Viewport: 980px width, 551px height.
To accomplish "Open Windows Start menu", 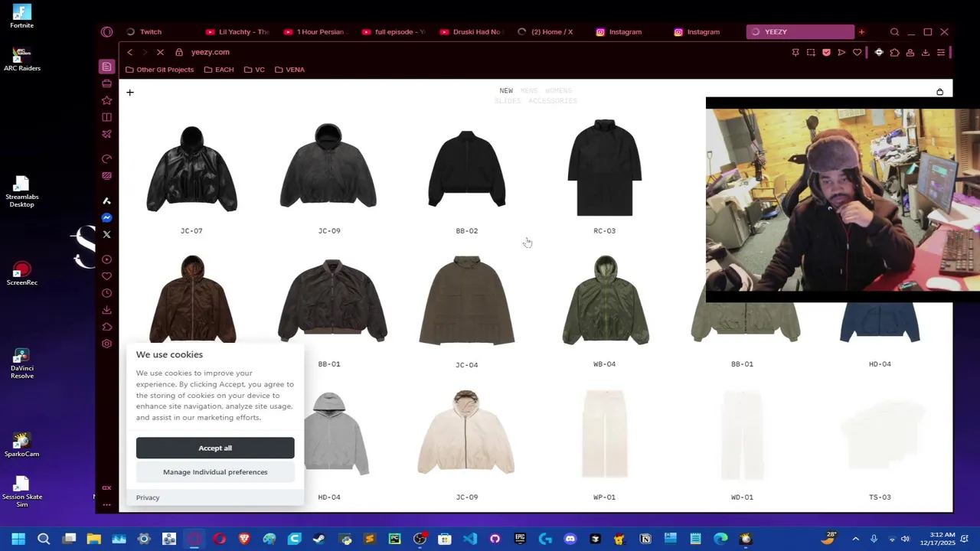I will (18, 539).
